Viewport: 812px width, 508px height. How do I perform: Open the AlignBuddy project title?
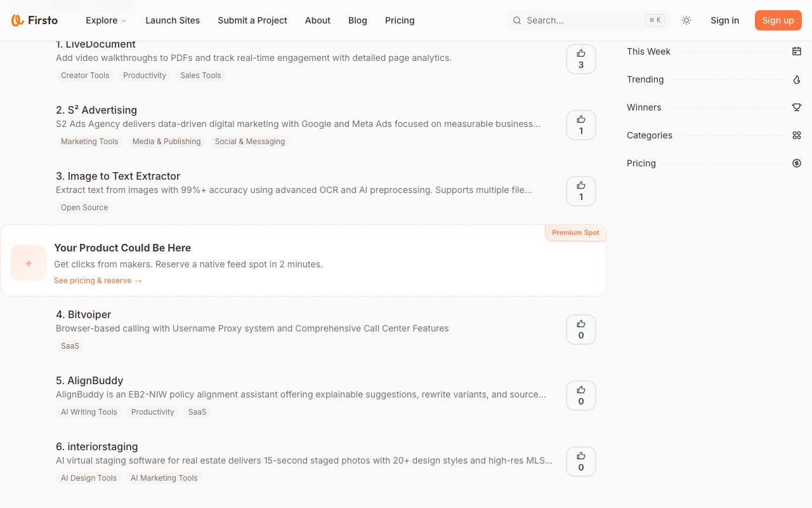pos(89,380)
